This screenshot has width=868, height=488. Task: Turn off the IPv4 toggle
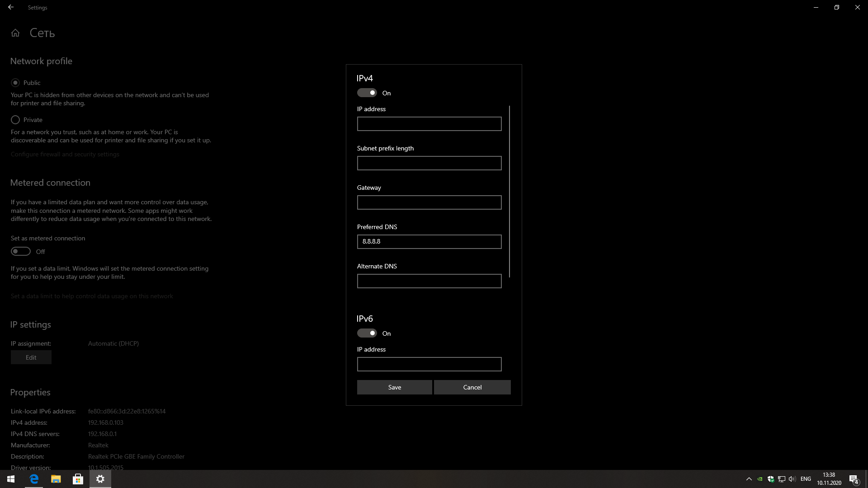[x=367, y=93]
